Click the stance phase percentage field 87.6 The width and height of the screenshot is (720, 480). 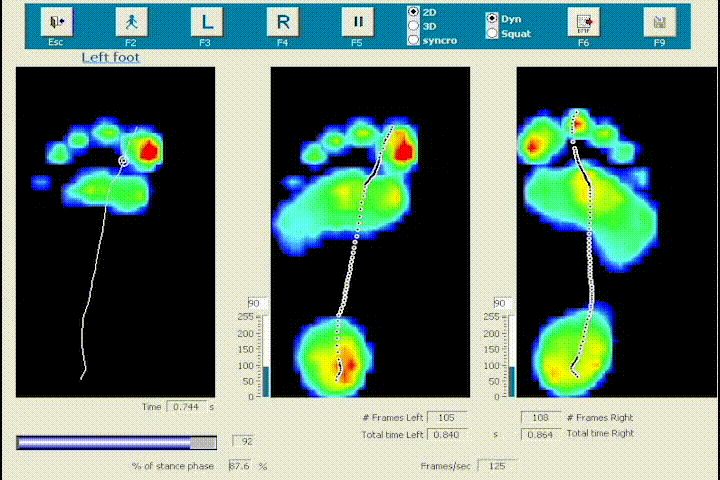[240, 466]
